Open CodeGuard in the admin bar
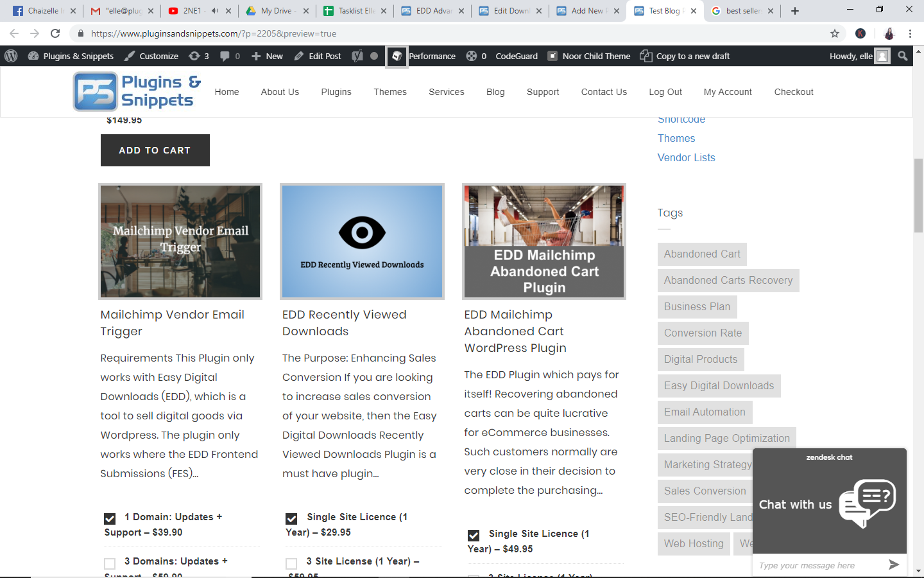This screenshot has width=924, height=578. [517, 56]
